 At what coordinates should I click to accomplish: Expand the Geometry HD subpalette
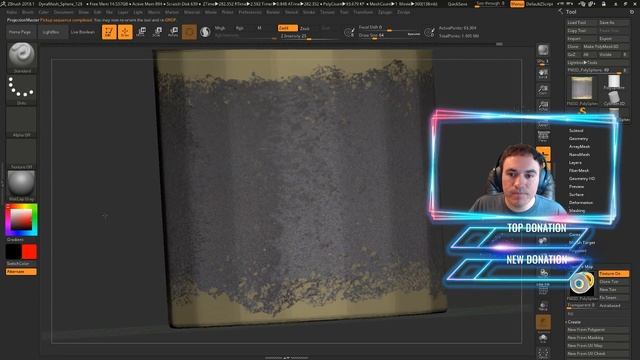582,179
